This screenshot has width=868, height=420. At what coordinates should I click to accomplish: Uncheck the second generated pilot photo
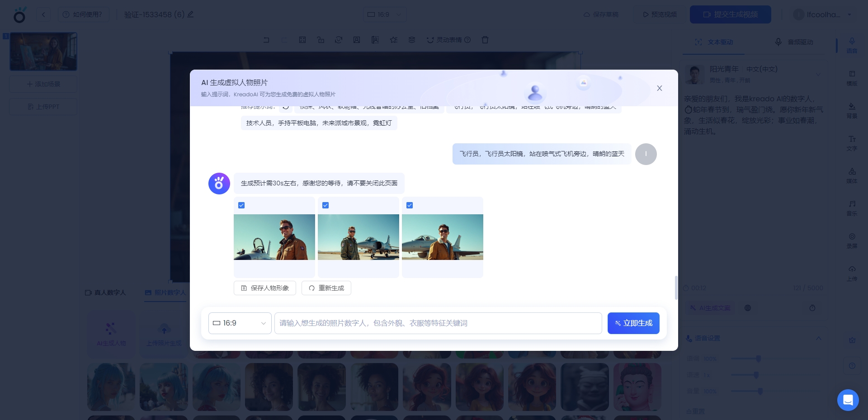(x=325, y=205)
